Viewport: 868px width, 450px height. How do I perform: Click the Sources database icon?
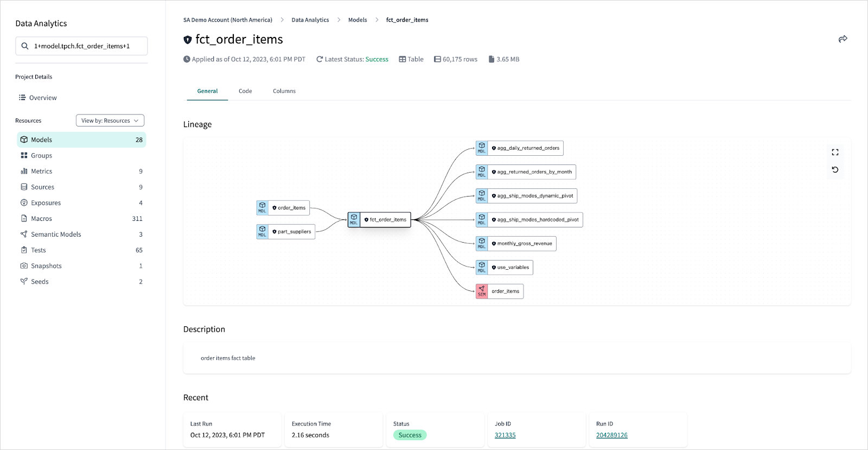pyautogui.click(x=24, y=187)
